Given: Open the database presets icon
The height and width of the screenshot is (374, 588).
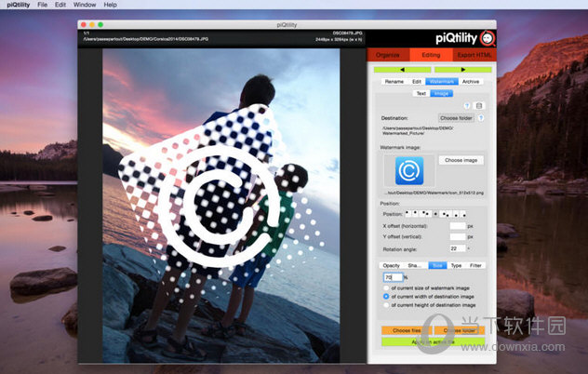Looking at the screenshot, I should click(x=479, y=106).
